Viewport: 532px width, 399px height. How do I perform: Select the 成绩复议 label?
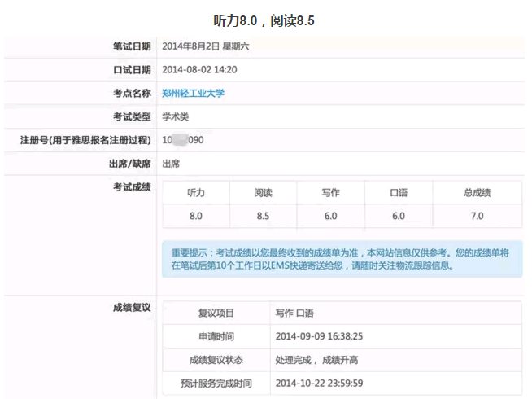coord(132,308)
